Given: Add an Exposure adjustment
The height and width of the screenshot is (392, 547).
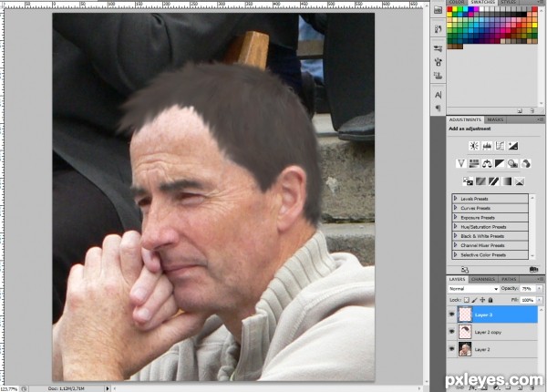Looking at the screenshot, I should click(x=512, y=146).
